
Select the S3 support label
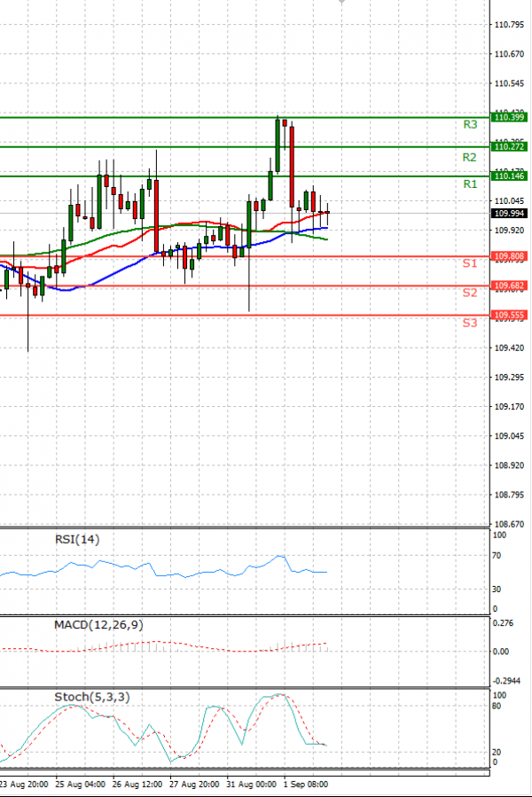[470, 323]
